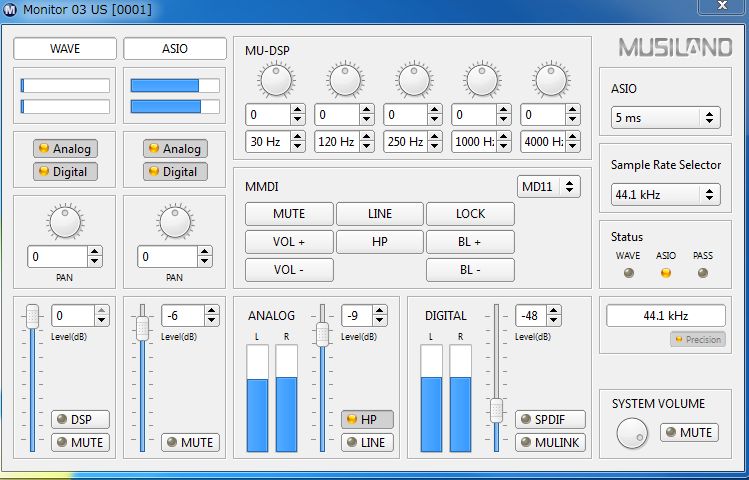
Task: Click the WAVE channel PAN knob
Action: point(65,222)
